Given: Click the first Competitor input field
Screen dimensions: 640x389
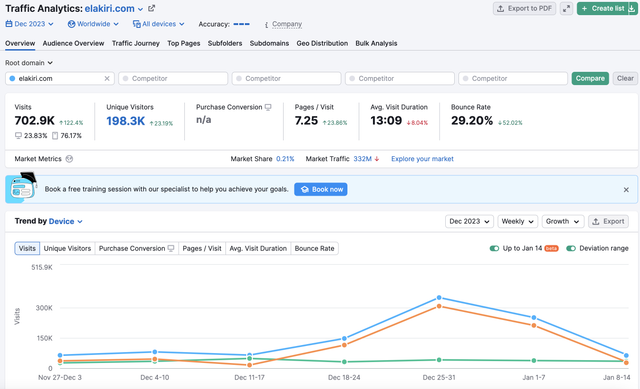Looking at the screenshot, I should (173, 78).
